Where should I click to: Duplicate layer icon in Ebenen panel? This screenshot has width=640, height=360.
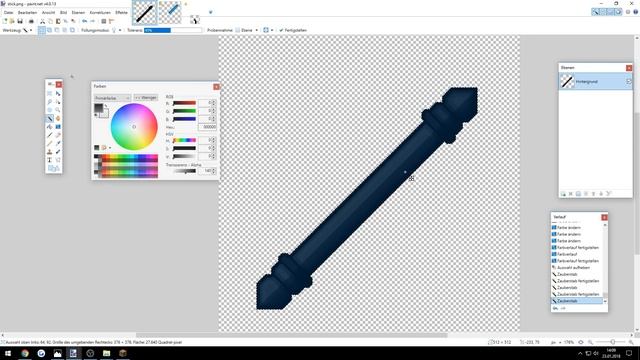click(x=578, y=194)
